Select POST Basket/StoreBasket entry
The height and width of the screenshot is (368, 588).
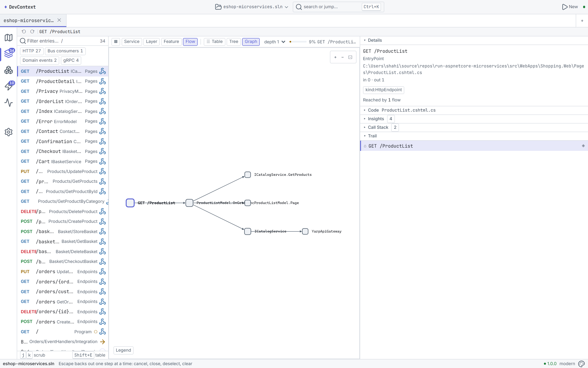[x=63, y=231]
